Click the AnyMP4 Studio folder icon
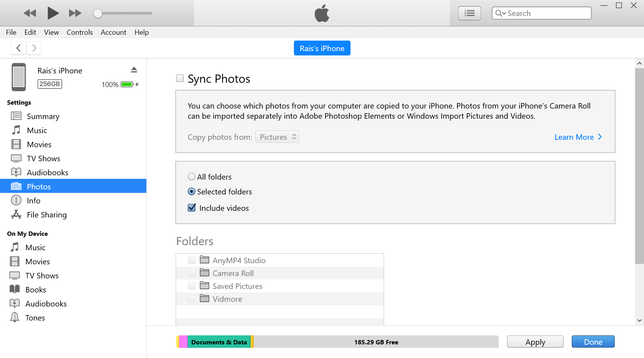The image size is (644, 358). coord(205,260)
